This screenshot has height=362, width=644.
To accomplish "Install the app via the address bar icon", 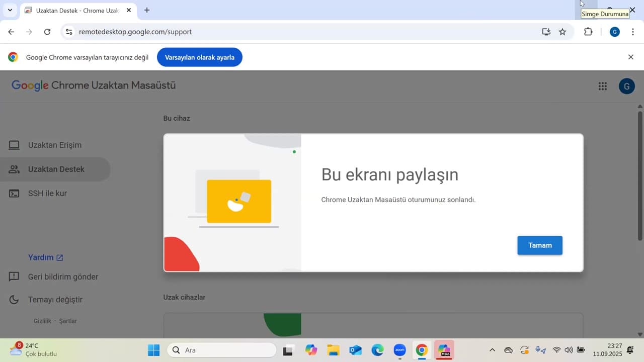I will coord(546,32).
